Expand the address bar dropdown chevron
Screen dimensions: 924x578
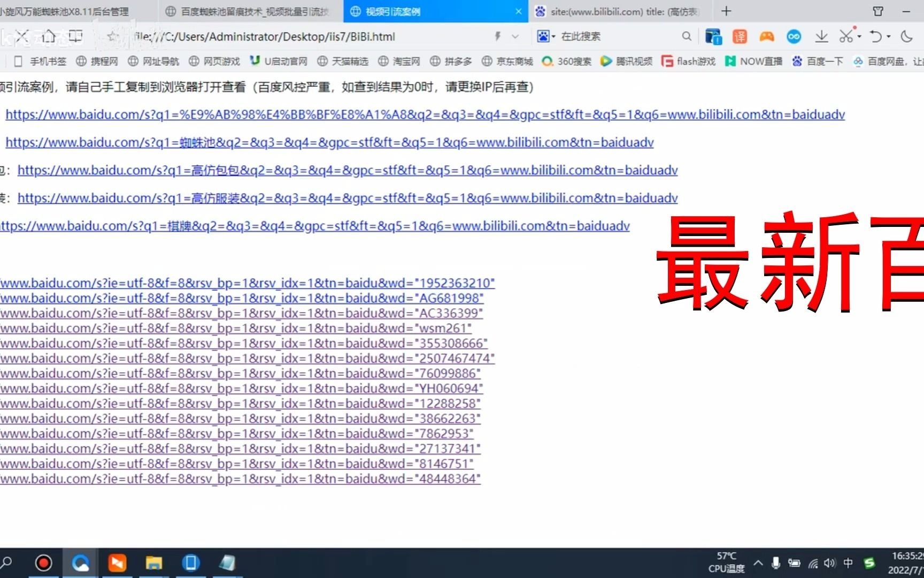coord(515,36)
